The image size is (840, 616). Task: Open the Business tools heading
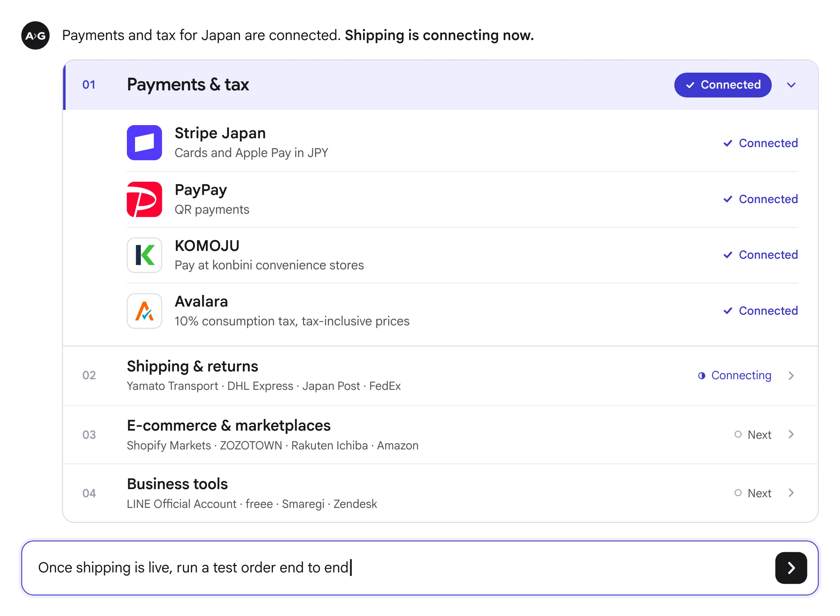coord(177,485)
